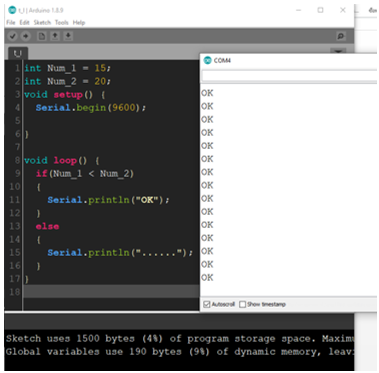Click the 'void setup()' line
Image resolution: width=379 pixels, height=373 pixels.
coord(65,95)
